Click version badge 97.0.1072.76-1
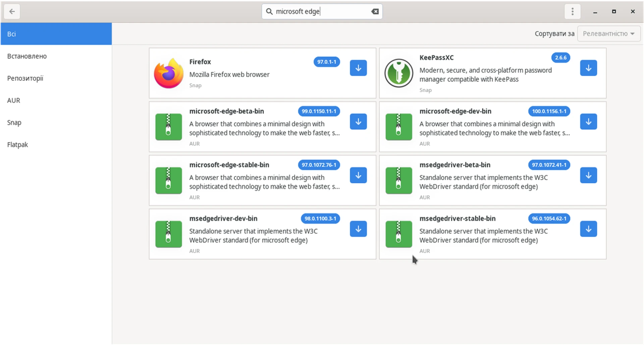 click(319, 165)
